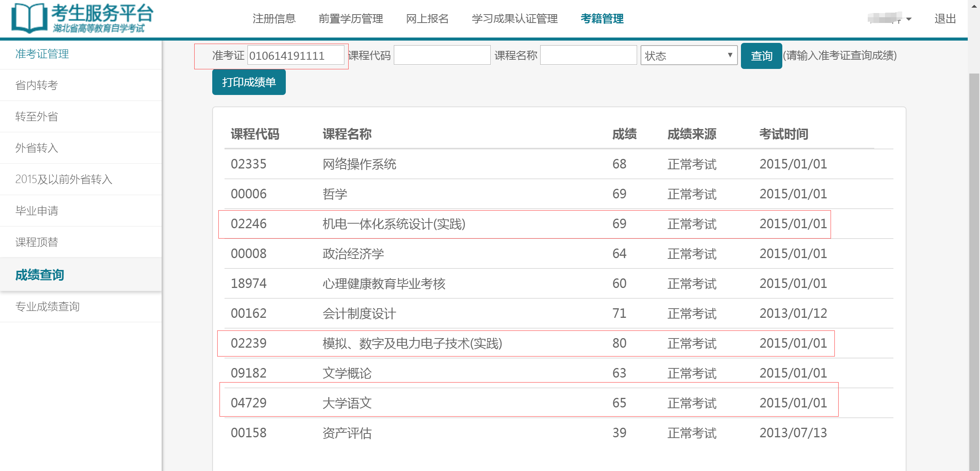Select 模拟、数字及电力电子技术(实践) course name

pos(412,343)
